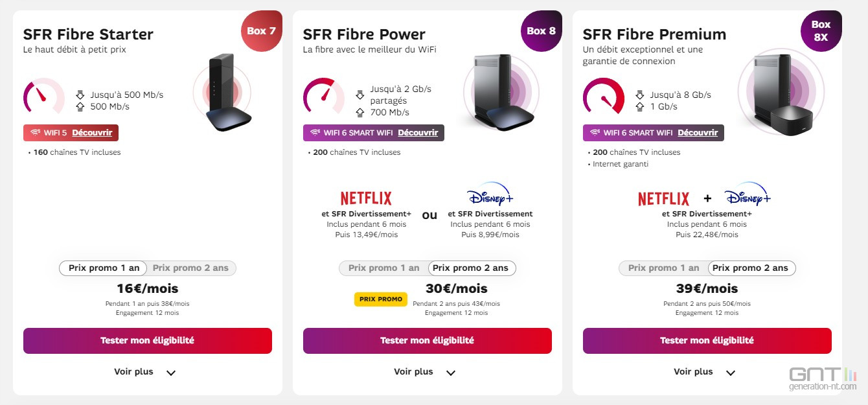Click Tester mon éligibilité for SFR Fibre Power
The image size is (868, 405).
tap(427, 340)
